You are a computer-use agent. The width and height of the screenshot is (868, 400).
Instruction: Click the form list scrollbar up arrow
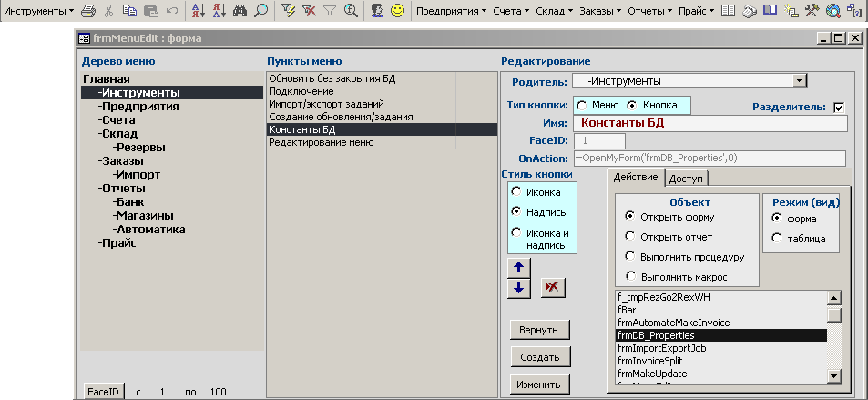834,298
